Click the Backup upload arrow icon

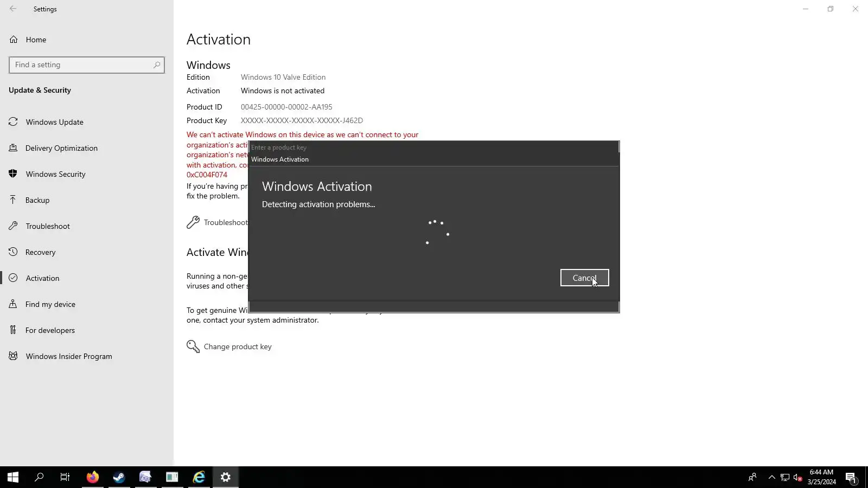click(14, 200)
